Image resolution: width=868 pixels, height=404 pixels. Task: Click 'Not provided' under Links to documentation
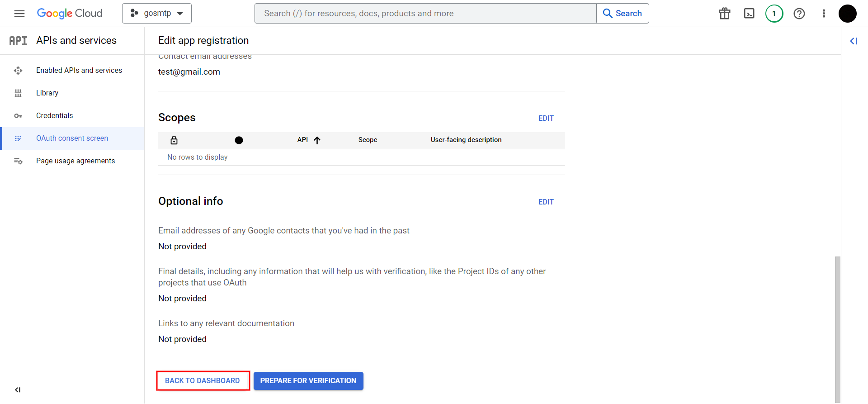tap(182, 339)
